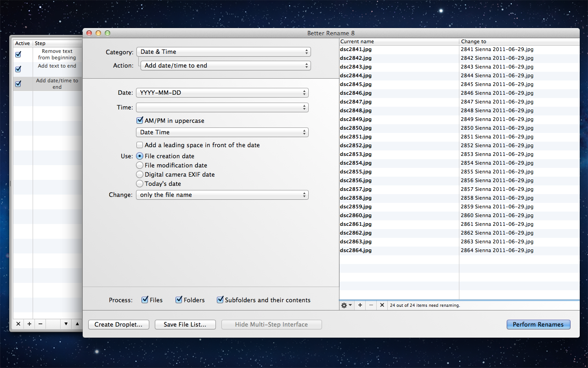Open the empty Time format dropdown

pyautogui.click(x=222, y=107)
